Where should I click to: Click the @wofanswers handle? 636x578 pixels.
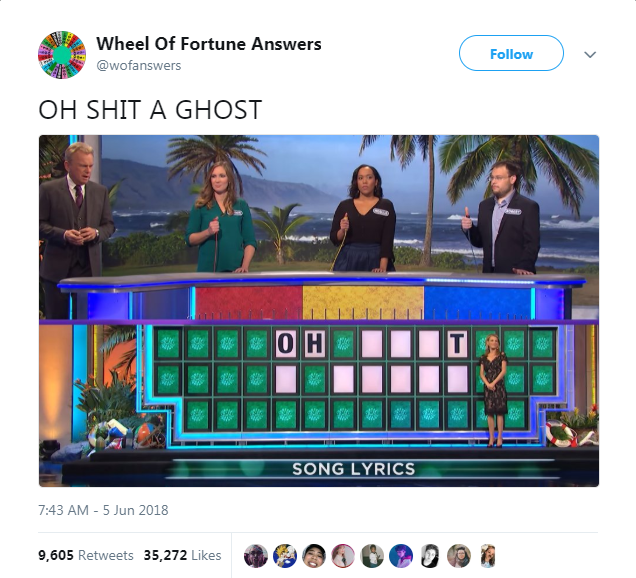pos(139,65)
